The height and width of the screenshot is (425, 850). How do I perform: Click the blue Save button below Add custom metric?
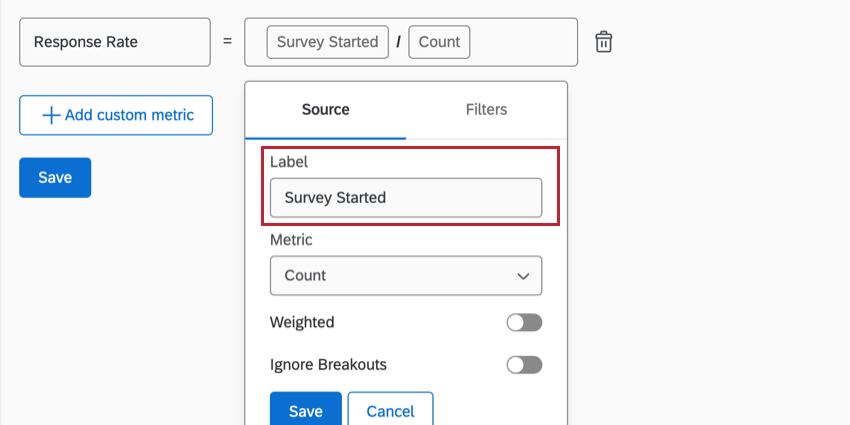(x=55, y=178)
